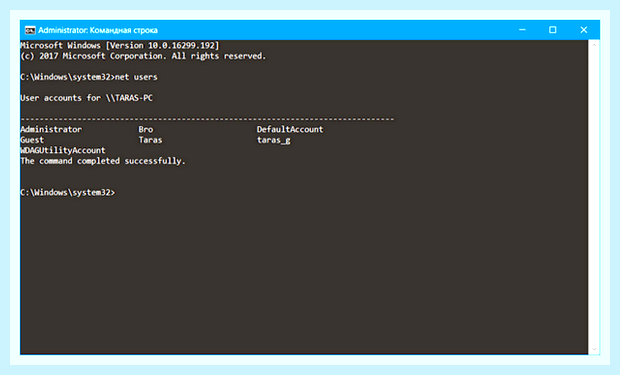Select the 'Bro' account name
This screenshot has width=620, height=375.
pos(146,129)
